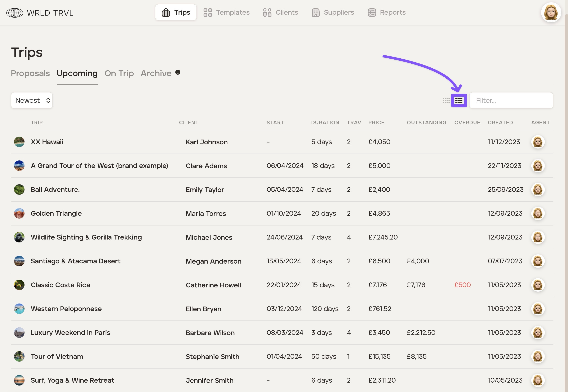Screen dimensions: 568x392
Task: Click the Filter input field
Action: [511, 100]
